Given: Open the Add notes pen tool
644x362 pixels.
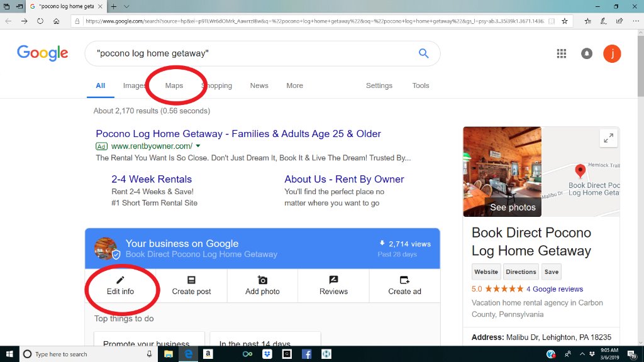Looking at the screenshot, I should (603, 21).
